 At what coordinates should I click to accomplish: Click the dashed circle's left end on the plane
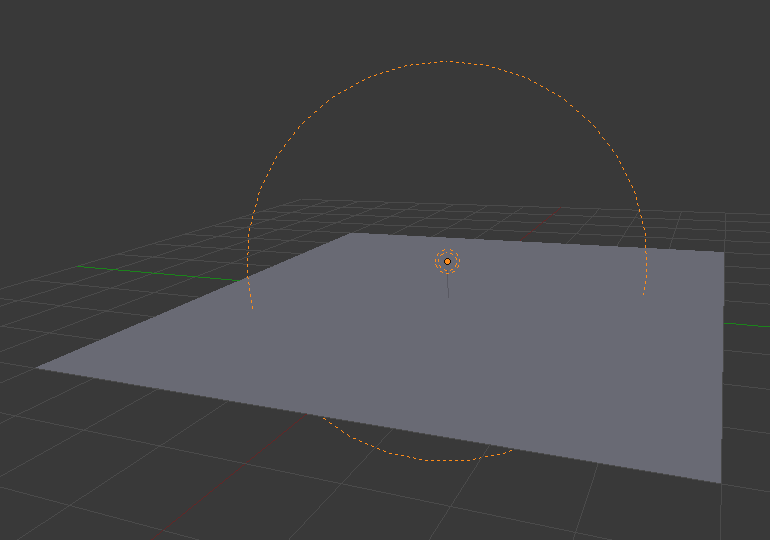click(x=252, y=307)
